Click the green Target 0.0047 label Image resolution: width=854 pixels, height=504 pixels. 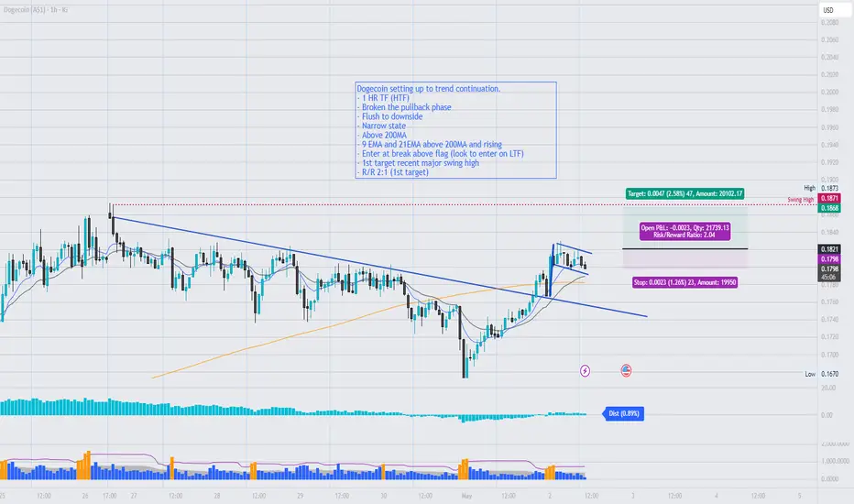[684, 193]
